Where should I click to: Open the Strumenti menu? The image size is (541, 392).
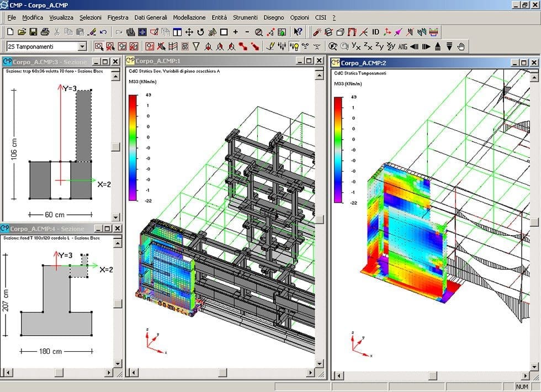click(245, 18)
